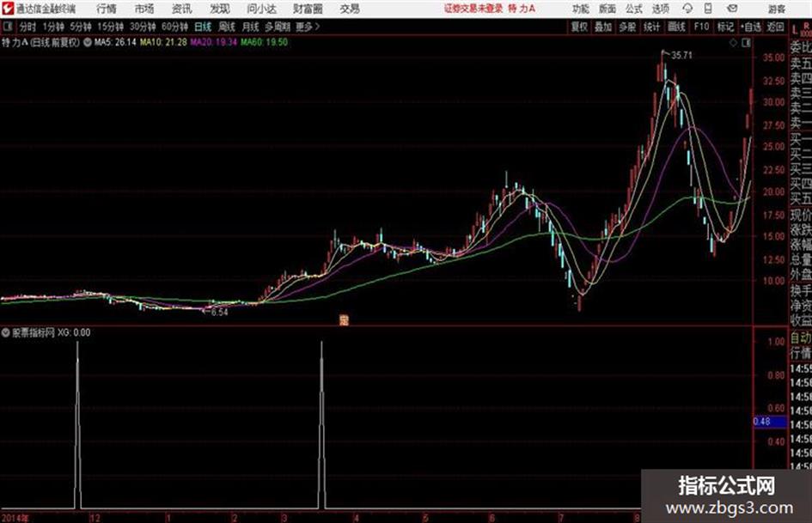Toggle the 自选 watchlist button
The image size is (812, 523).
click(751, 27)
